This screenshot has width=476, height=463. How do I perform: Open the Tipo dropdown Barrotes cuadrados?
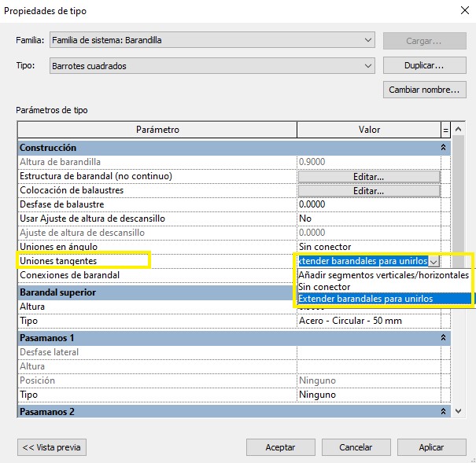(x=369, y=66)
